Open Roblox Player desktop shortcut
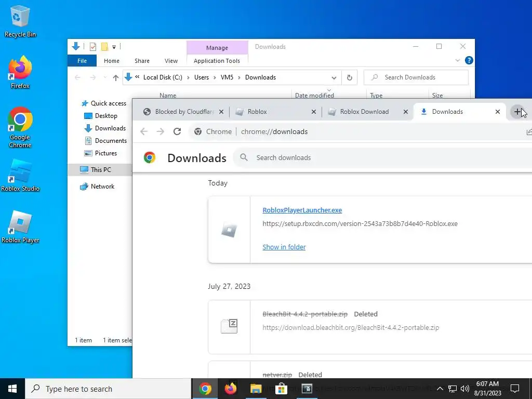The image size is (532, 399). pyautogui.click(x=20, y=227)
